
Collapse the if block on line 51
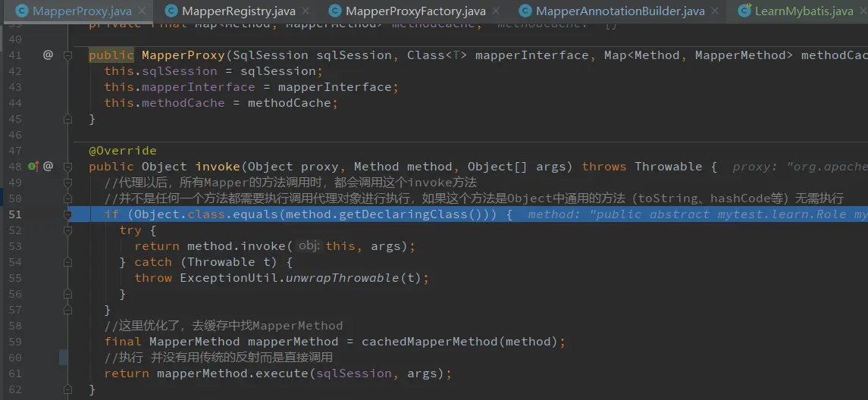pyautogui.click(x=67, y=214)
